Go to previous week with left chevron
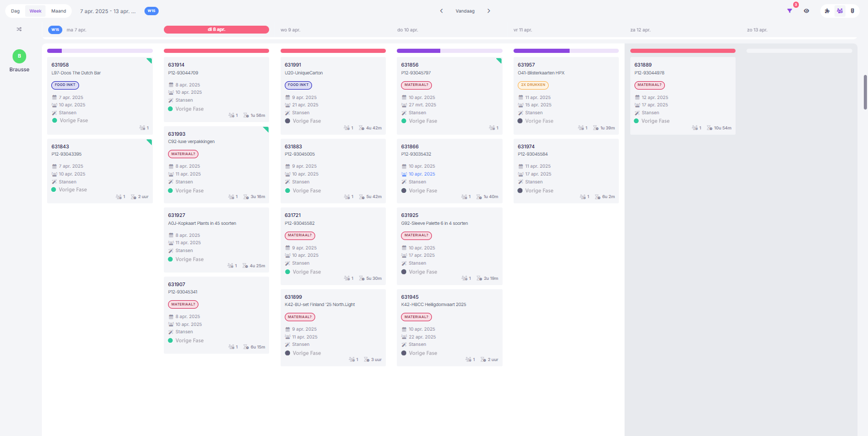 441,11
